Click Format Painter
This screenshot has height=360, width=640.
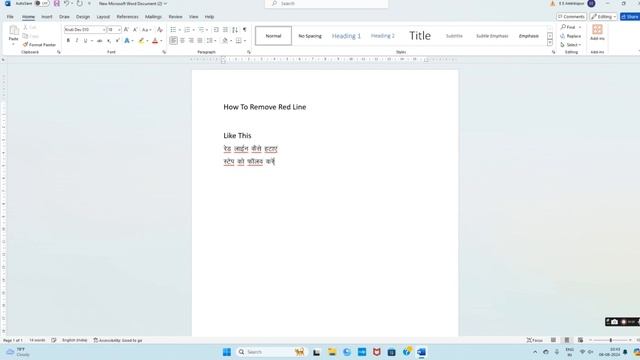click(x=40, y=44)
